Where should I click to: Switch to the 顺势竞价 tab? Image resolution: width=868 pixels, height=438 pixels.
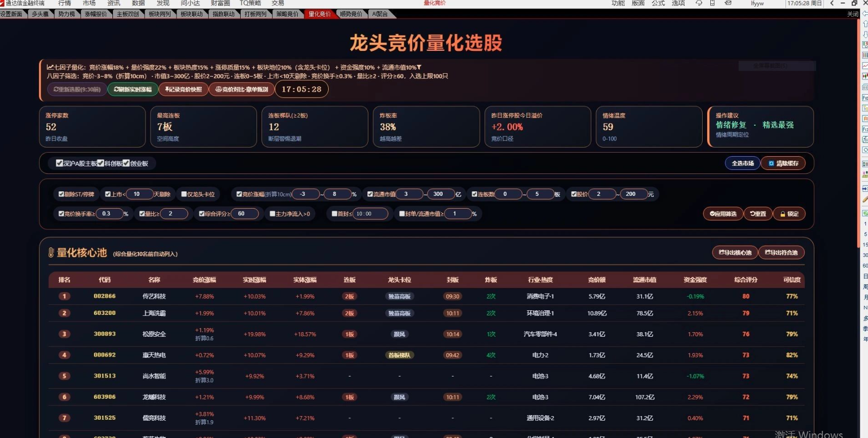pos(351,14)
